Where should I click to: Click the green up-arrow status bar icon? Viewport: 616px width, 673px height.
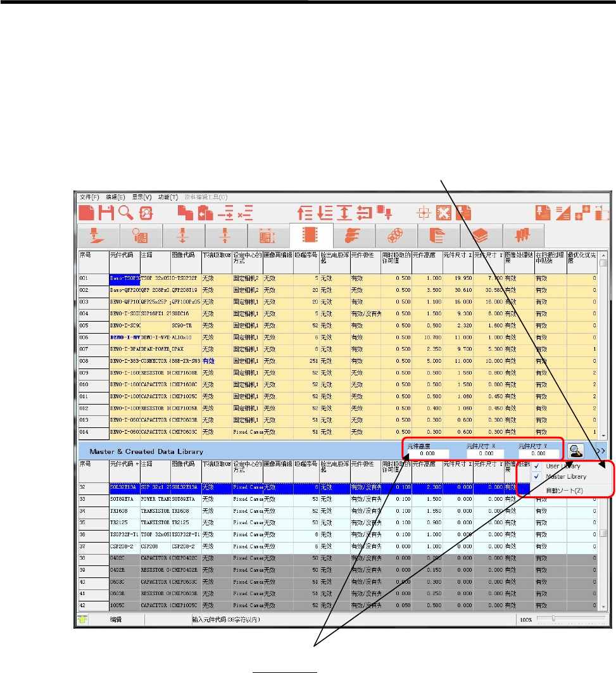point(82,619)
